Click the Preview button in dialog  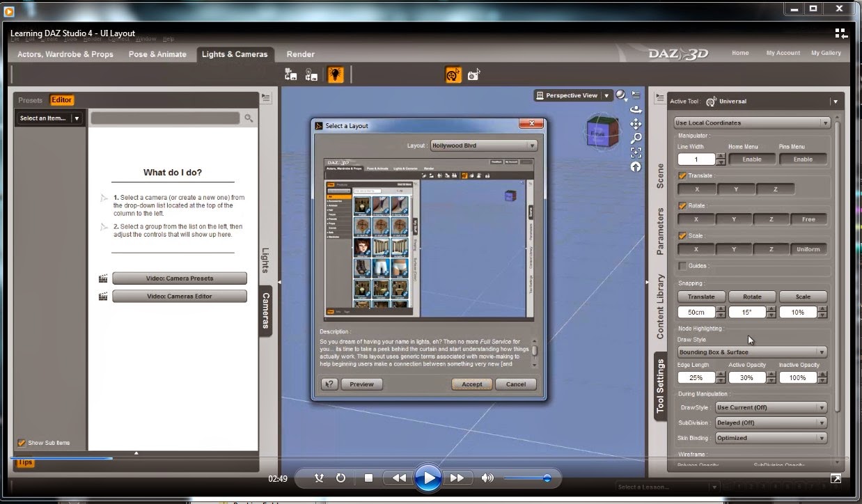coord(361,384)
